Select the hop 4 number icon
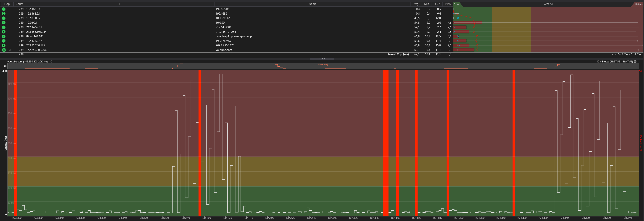 [4, 23]
